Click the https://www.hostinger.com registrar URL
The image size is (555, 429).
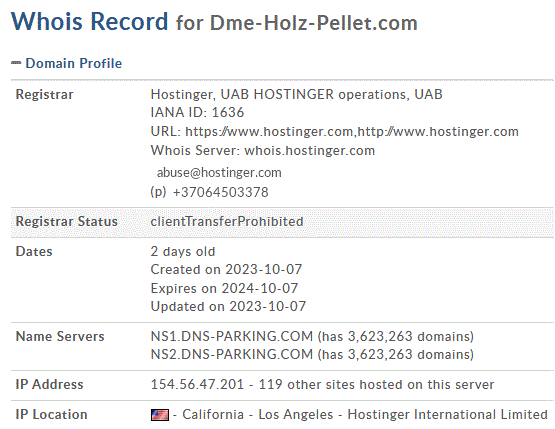point(269,132)
